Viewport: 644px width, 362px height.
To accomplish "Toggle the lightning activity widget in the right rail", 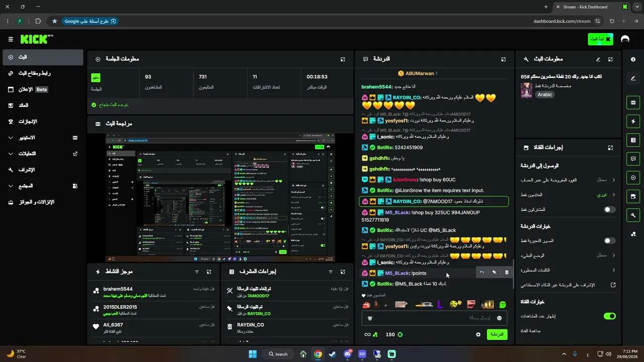I will [633, 121].
